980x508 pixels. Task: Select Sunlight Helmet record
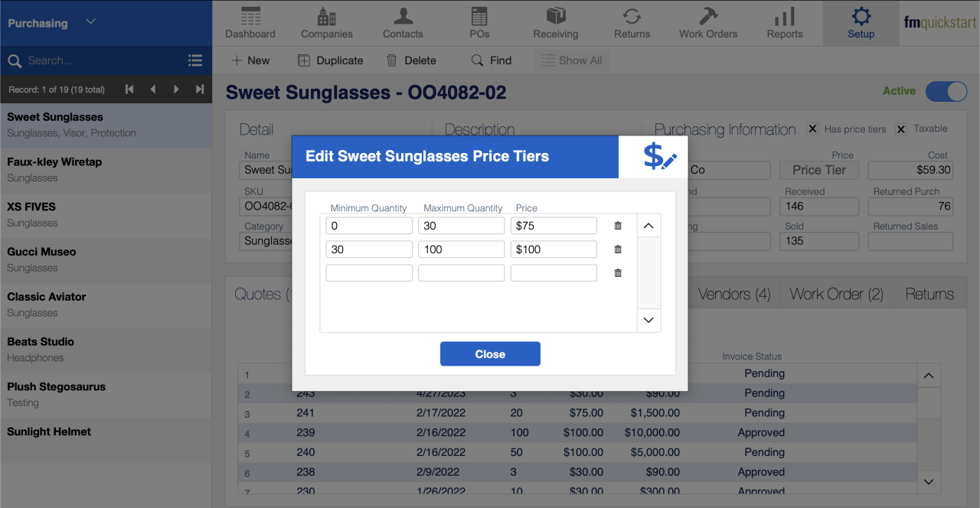106,441
